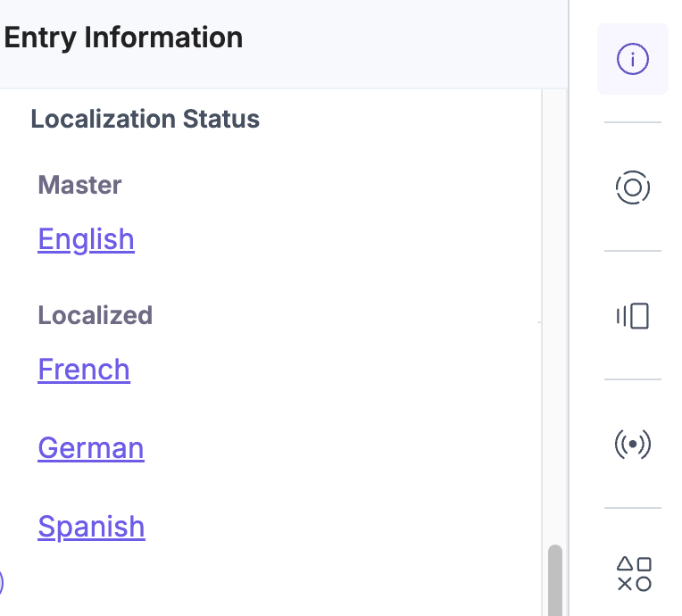
Task: Open the concentric circles panel icon
Action: pos(632,187)
